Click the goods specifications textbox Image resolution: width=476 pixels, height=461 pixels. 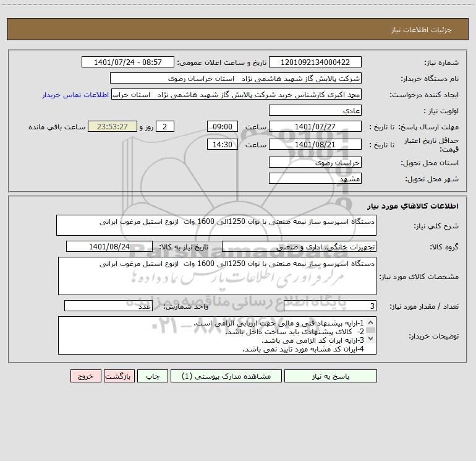[x=217, y=276]
